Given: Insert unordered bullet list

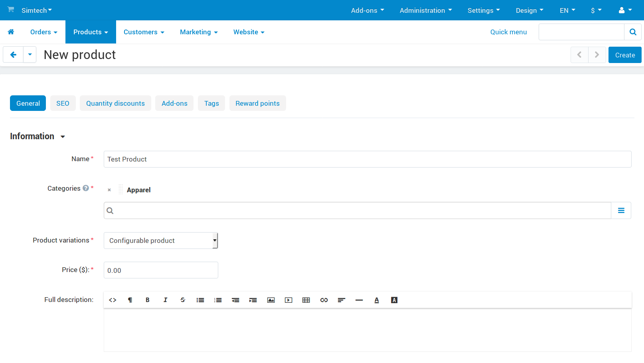Looking at the screenshot, I should click(x=200, y=300).
